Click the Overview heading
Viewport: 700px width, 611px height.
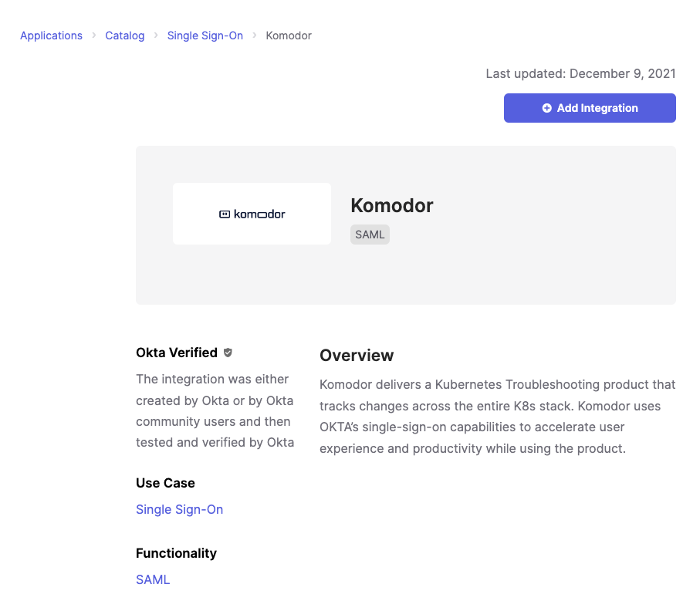357,356
